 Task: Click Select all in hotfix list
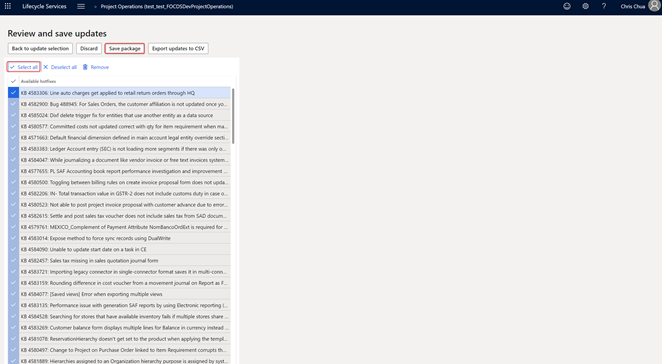pos(24,67)
